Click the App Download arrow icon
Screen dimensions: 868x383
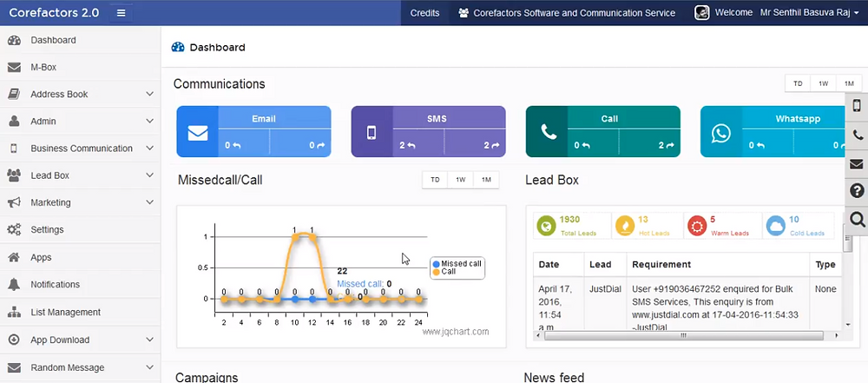(x=14, y=340)
